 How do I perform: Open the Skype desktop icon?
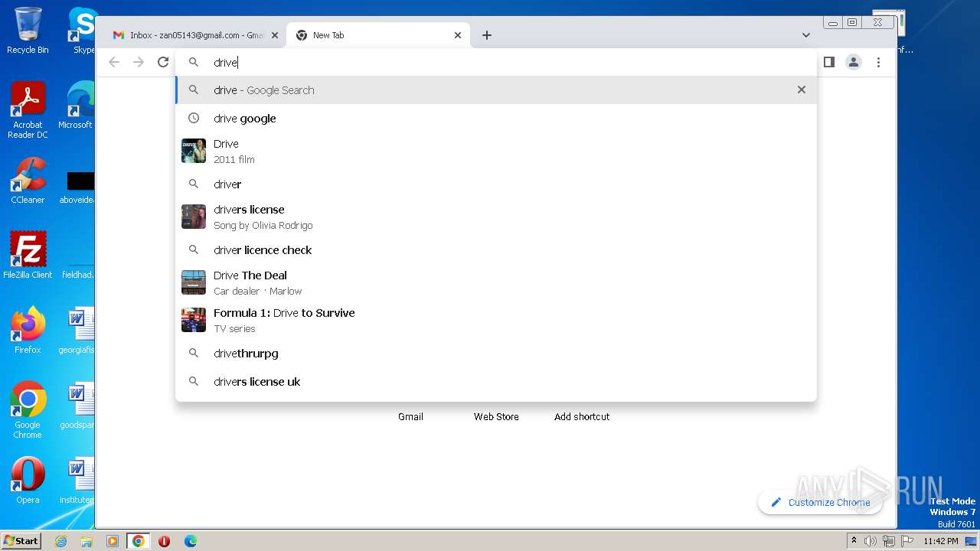click(81, 31)
